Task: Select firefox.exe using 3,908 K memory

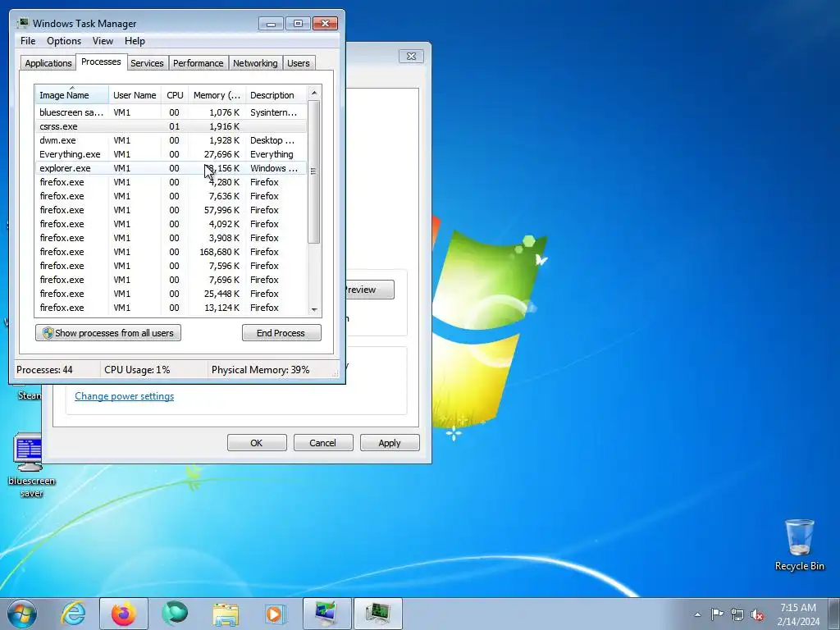Action: pos(171,238)
